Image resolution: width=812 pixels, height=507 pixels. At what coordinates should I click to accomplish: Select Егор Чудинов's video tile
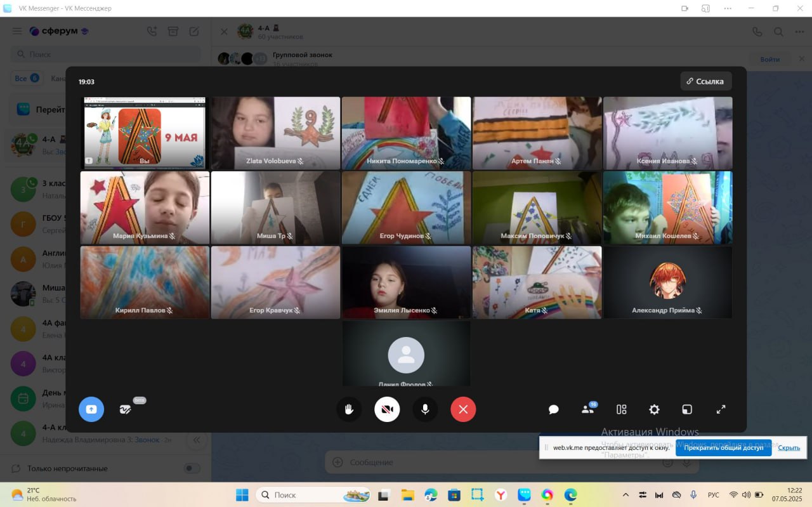[x=406, y=207]
